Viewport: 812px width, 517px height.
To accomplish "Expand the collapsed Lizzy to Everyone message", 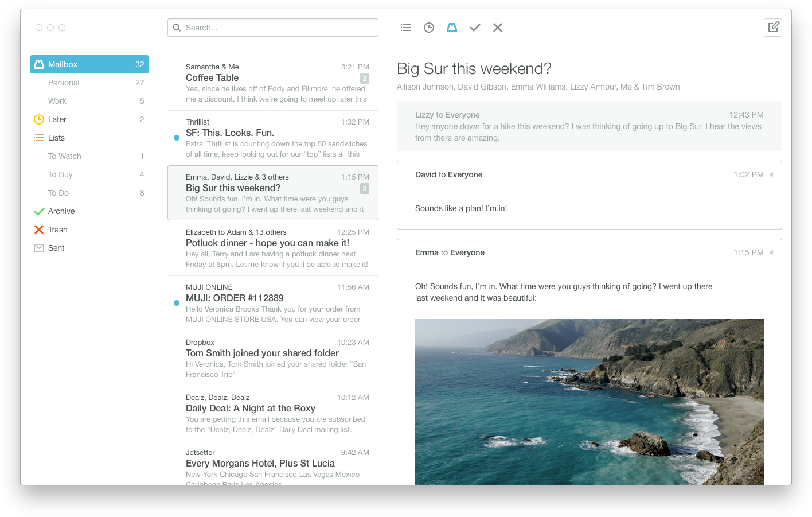I will [x=589, y=126].
